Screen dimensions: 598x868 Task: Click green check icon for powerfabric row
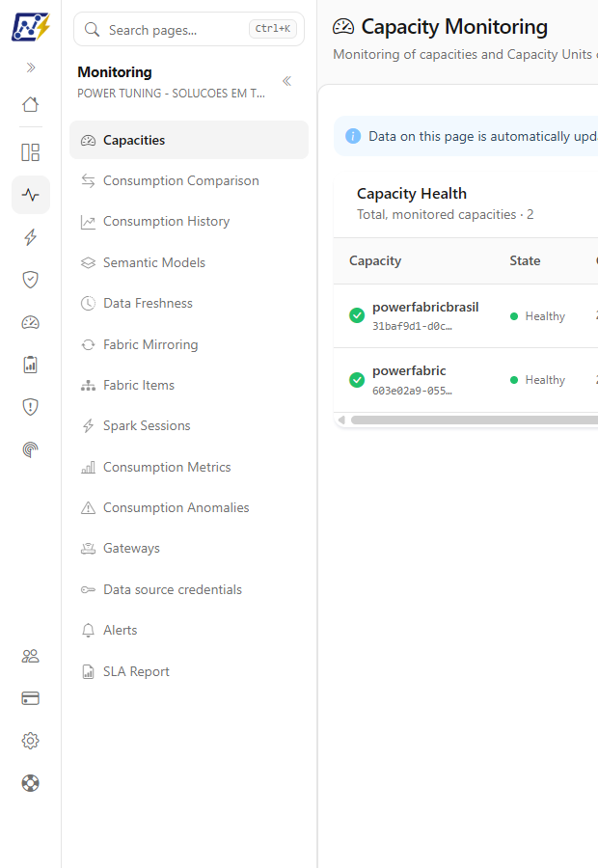click(x=357, y=380)
